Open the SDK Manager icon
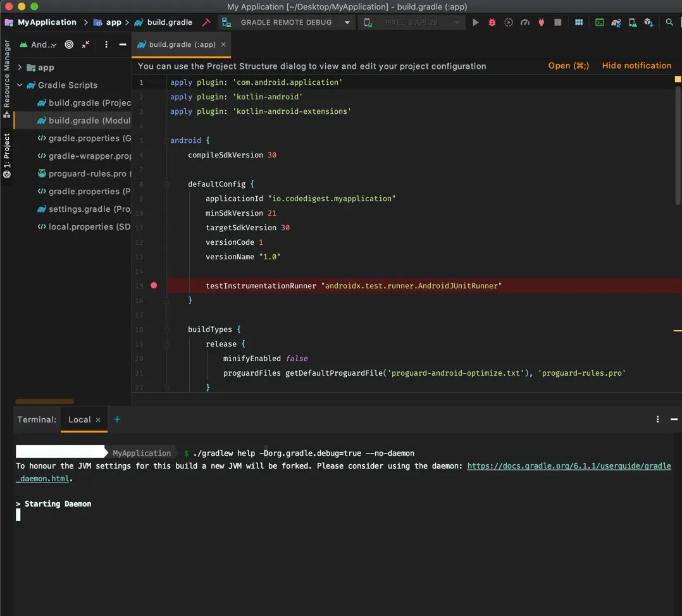The width and height of the screenshot is (682, 616). click(x=648, y=22)
